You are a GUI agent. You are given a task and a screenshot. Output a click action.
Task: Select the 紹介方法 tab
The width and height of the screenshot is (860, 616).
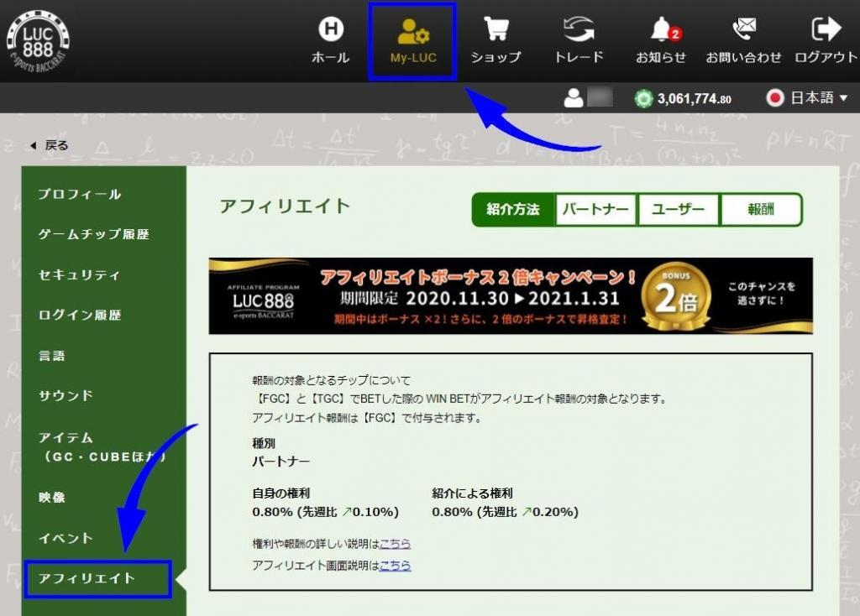click(513, 209)
